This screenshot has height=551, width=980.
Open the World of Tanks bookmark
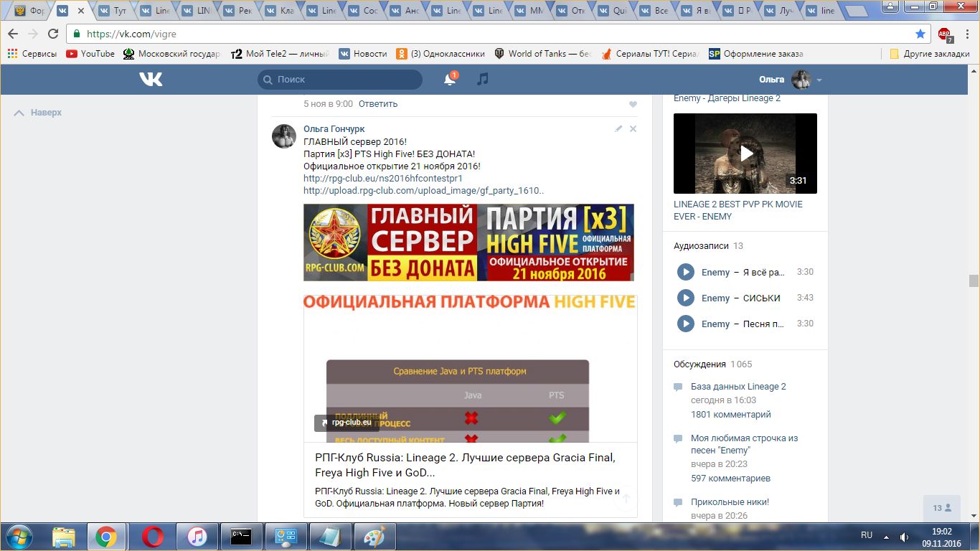tap(543, 54)
